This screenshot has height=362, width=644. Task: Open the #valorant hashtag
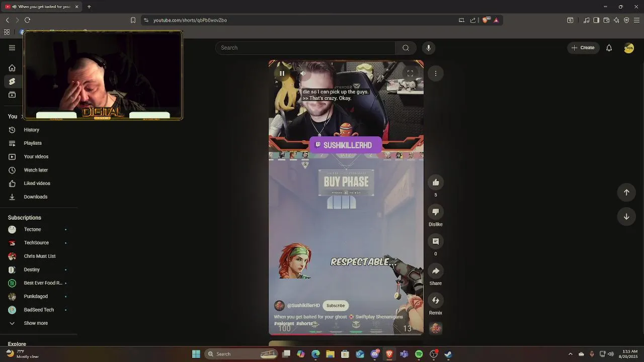click(284, 324)
